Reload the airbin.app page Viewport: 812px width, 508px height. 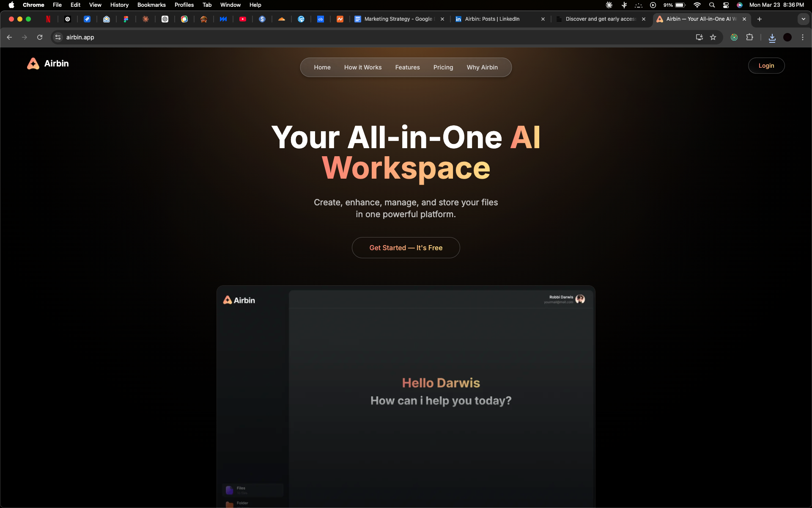(40, 37)
